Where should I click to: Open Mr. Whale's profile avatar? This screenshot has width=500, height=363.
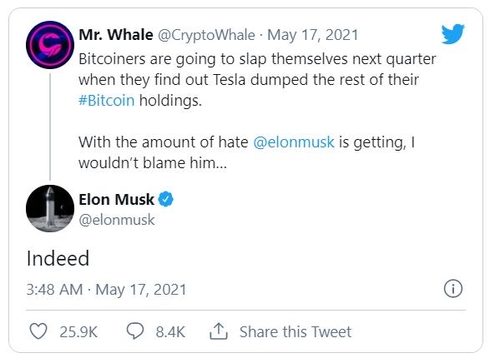coord(50,45)
